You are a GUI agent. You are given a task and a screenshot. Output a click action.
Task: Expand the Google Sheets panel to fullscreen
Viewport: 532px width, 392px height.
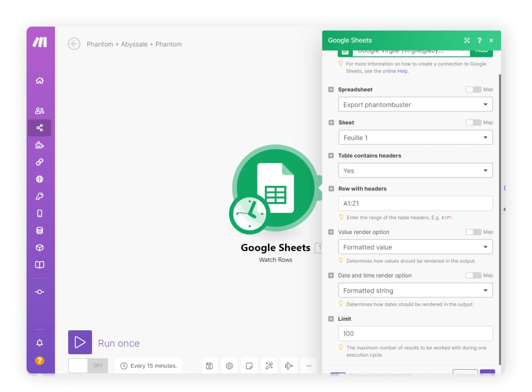pos(467,40)
